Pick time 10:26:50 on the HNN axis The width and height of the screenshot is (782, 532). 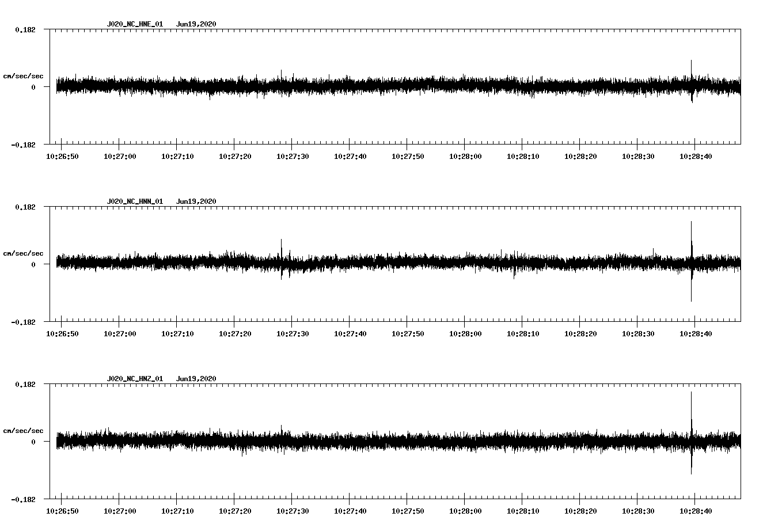click(62, 334)
